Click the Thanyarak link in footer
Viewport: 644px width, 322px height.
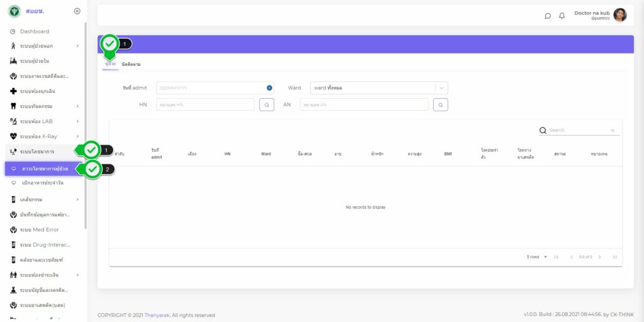[157, 315]
